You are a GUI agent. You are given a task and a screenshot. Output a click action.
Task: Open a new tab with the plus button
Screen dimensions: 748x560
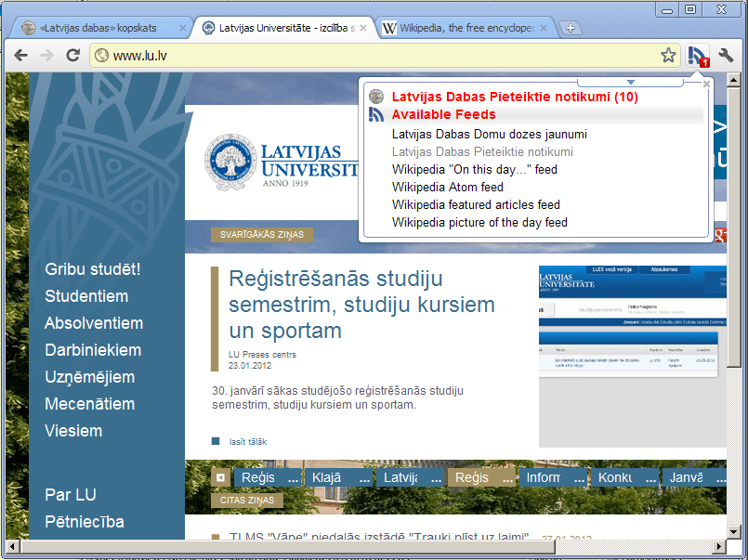571,28
